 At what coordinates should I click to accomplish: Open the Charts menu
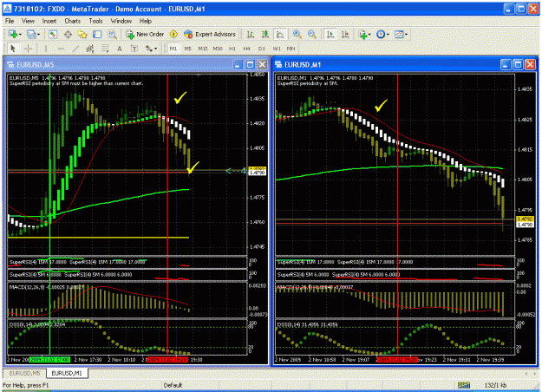[x=73, y=21]
